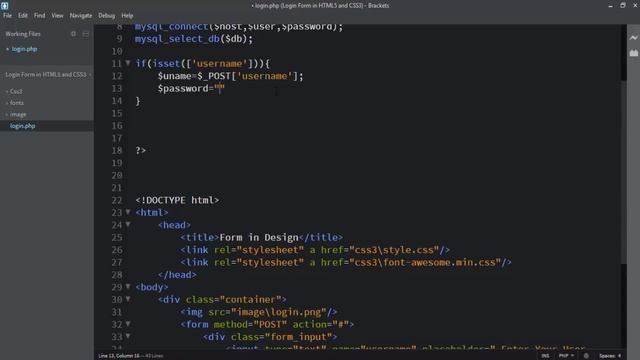Click the Line 13, Column 16 status text
The image size is (640, 360).
coord(119,356)
